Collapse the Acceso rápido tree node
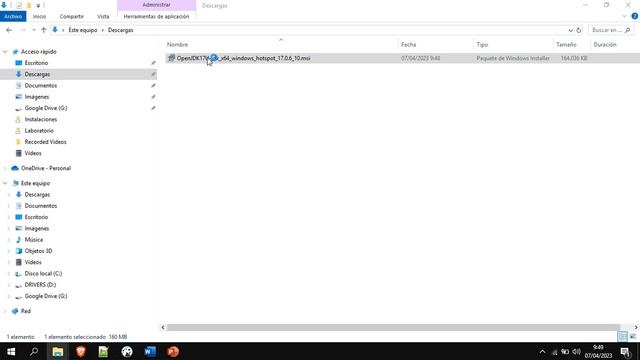This screenshot has width=640, height=360. (x=5, y=52)
